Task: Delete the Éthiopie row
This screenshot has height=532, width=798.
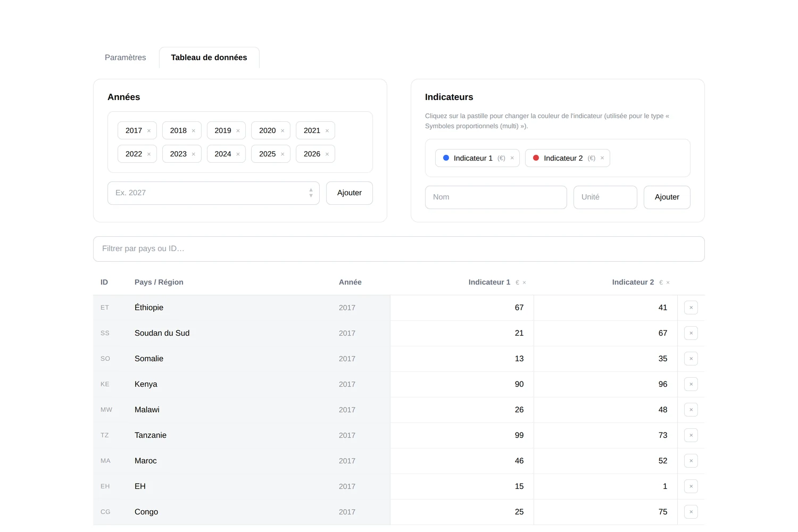Action: (x=691, y=307)
